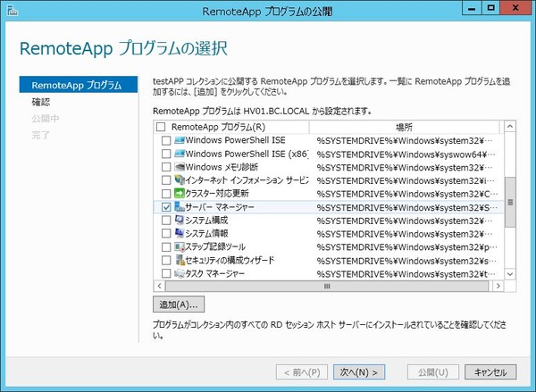The width and height of the screenshot is (536, 392).
Task: Click the Windows メモリ診断 icon
Action: pyautogui.click(x=180, y=167)
